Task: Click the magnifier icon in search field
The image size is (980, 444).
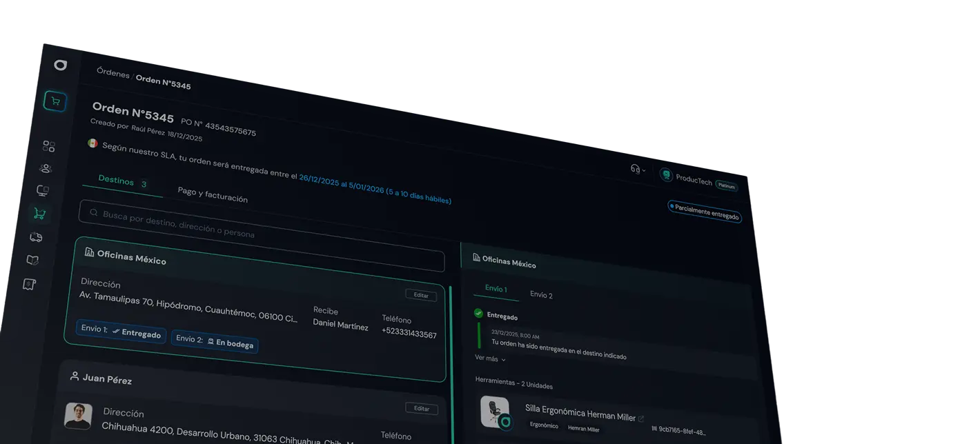Action: coord(94,213)
